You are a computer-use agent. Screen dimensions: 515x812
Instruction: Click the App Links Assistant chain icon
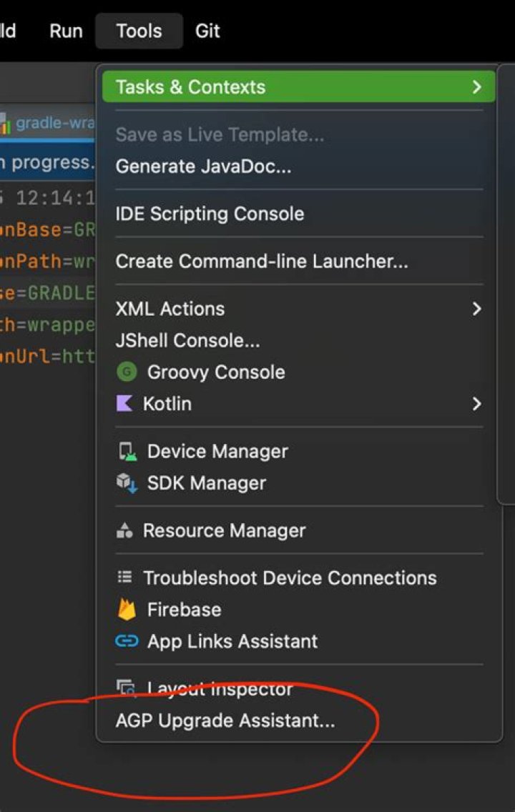(127, 641)
